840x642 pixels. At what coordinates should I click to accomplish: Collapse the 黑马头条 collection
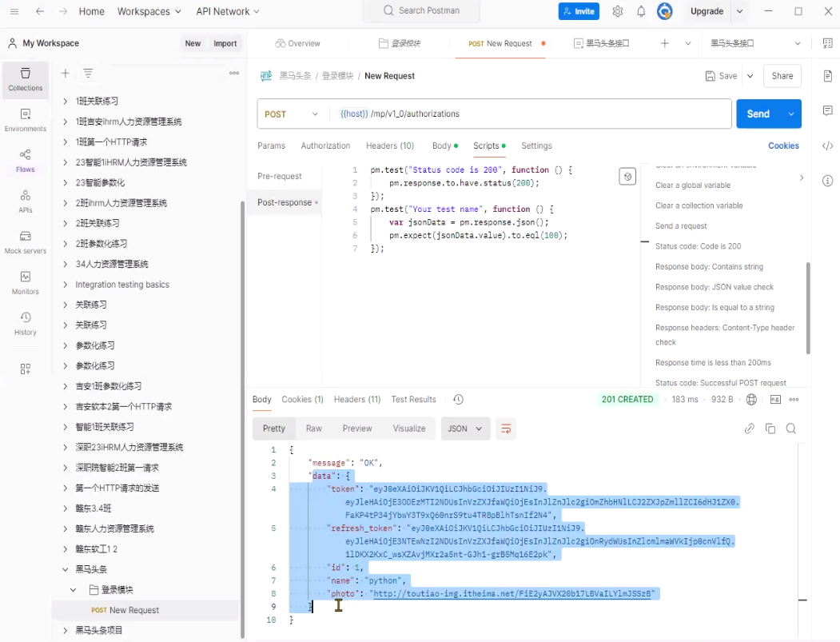click(65, 569)
